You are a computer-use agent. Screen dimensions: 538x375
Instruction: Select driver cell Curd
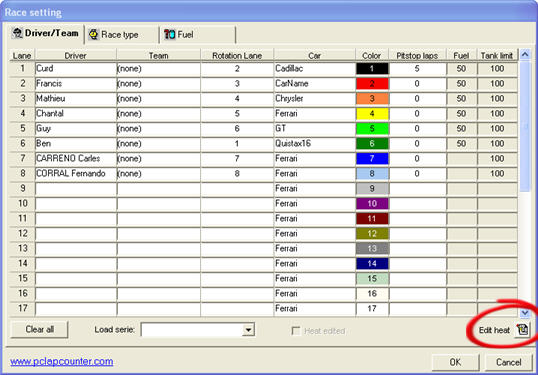(76, 69)
